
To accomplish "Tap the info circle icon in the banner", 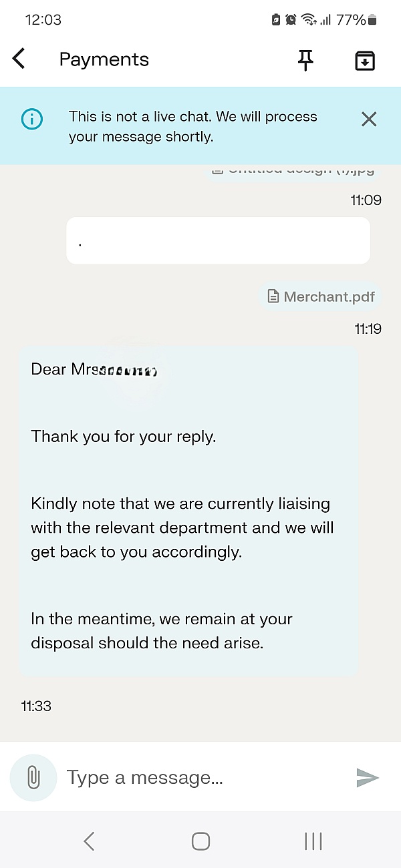I will coord(31,120).
